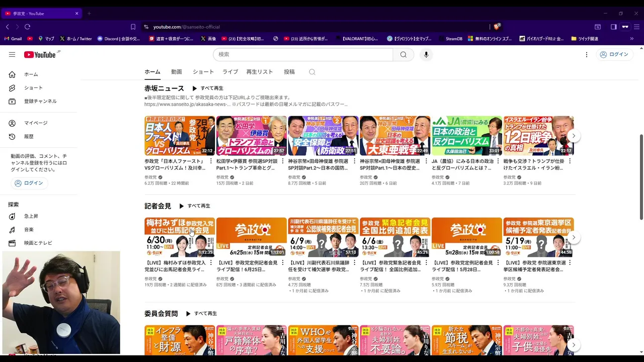Open the sanseito.jp akasaka-news URL link

pyautogui.click(x=187, y=104)
